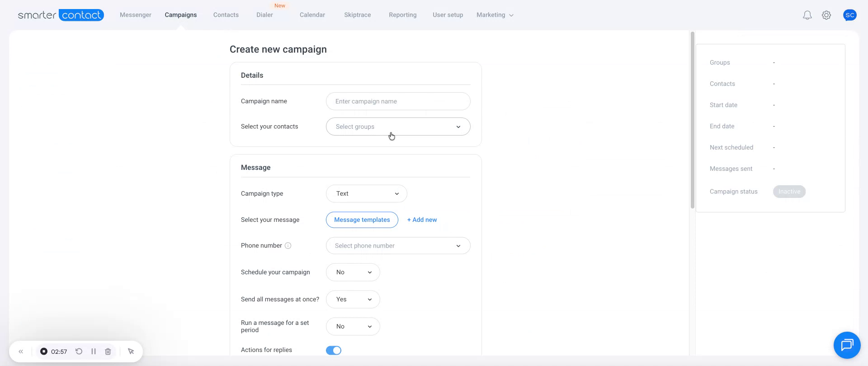Screen dimensions: 868x366
Task: Focus the Campaign name input field
Action: [398, 101]
